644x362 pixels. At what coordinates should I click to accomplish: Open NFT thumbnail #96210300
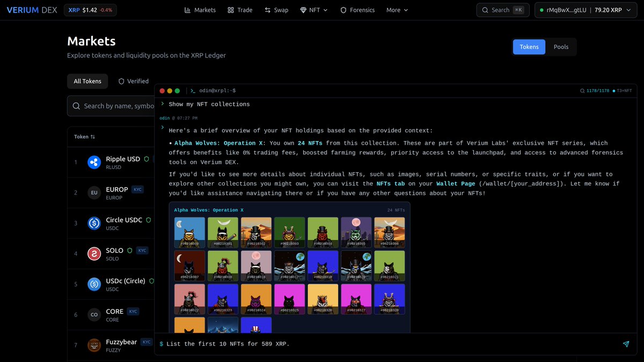pos(189,232)
